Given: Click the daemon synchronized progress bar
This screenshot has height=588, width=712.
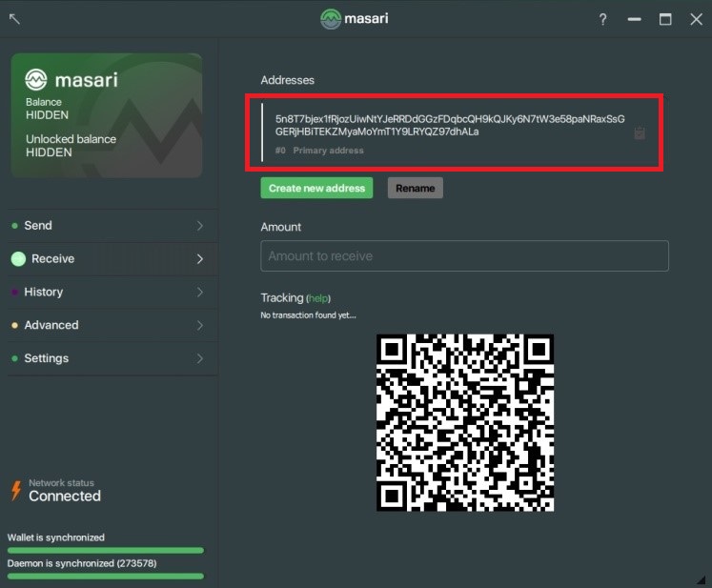Looking at the screenshot, I should [106, 577].
